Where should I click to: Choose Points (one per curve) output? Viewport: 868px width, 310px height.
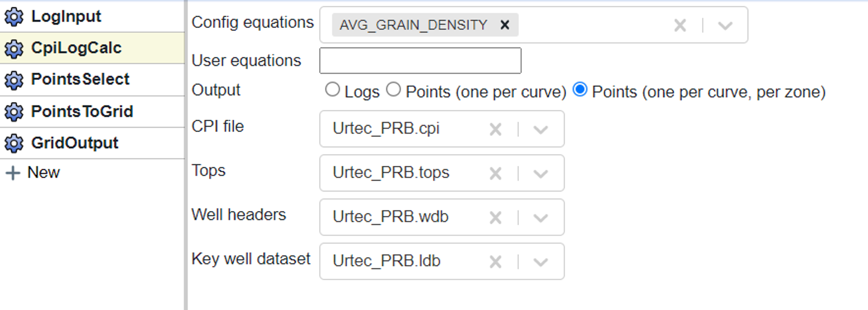393,90
